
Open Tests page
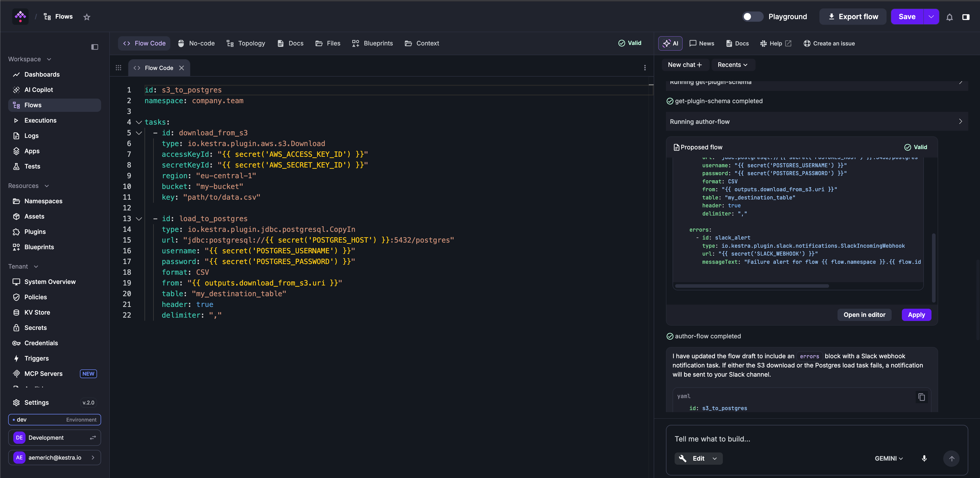[54, 166]
